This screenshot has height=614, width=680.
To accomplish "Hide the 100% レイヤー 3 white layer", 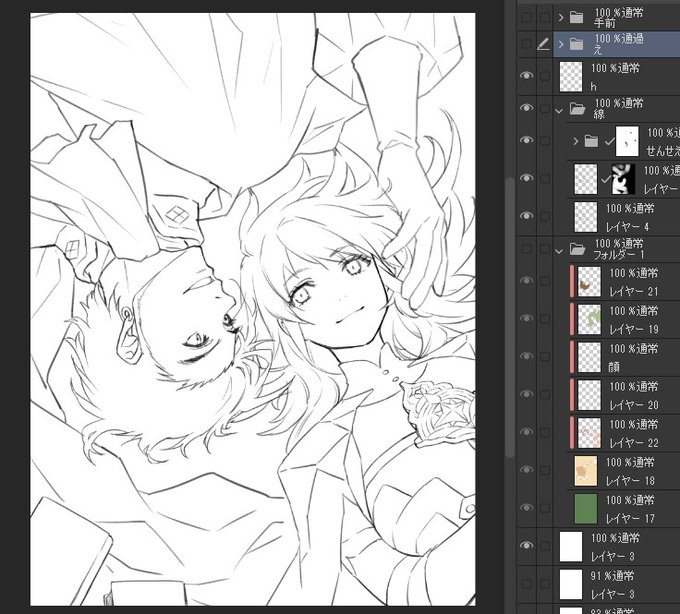I will (x=526, y=545).
